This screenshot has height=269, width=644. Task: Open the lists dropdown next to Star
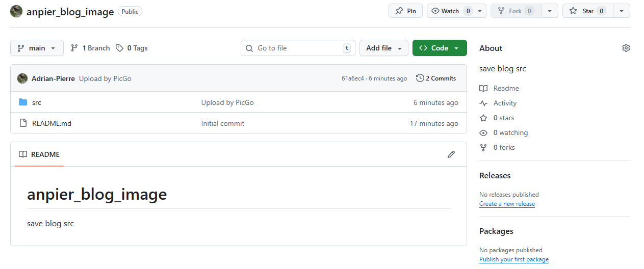[622, 11]
